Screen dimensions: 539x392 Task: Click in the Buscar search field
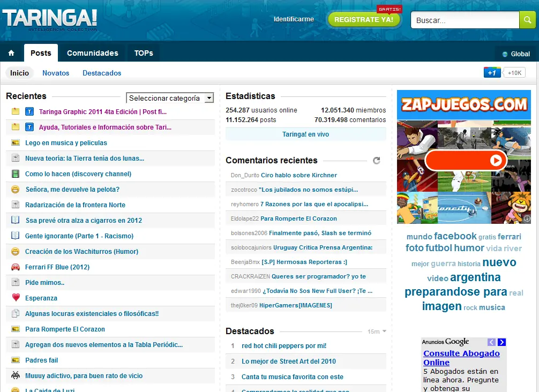pyautogui.click(x=465, y=20)
